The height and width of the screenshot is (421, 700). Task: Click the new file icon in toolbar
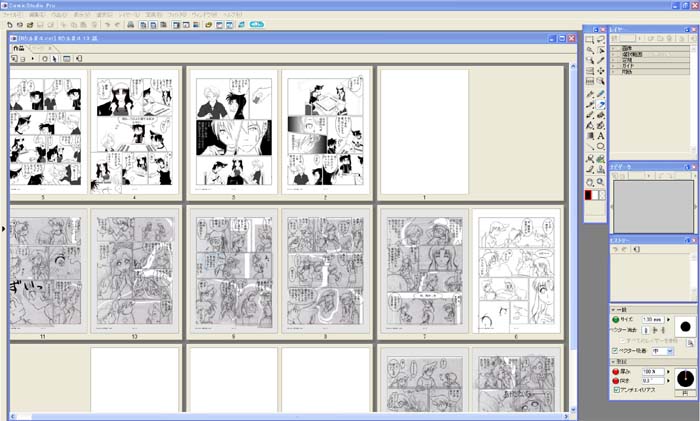point(10,25)
